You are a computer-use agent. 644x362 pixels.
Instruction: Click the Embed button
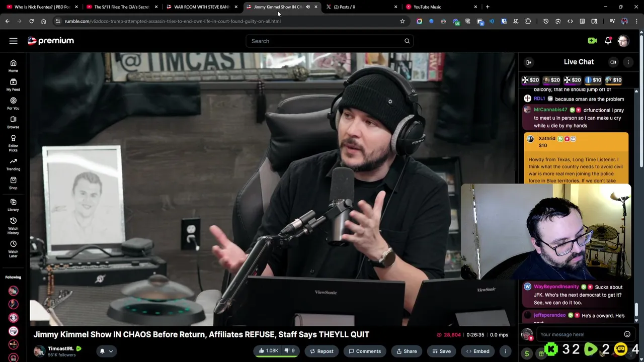click(x=477, y=351)
